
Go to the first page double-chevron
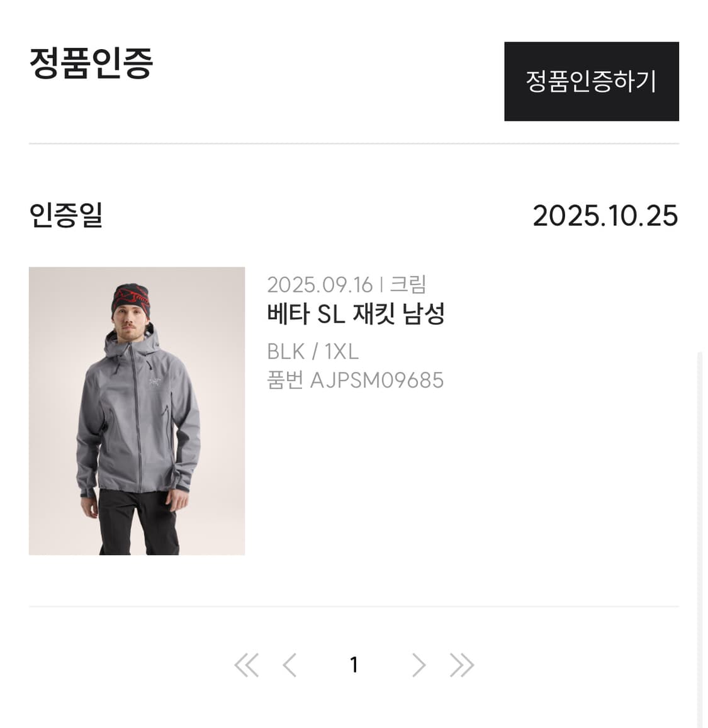246,665
